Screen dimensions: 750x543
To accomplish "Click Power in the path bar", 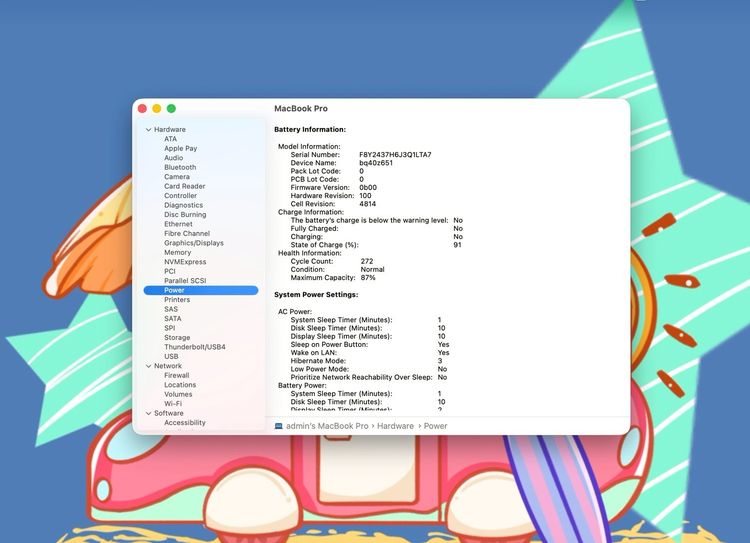I will 435,426.
